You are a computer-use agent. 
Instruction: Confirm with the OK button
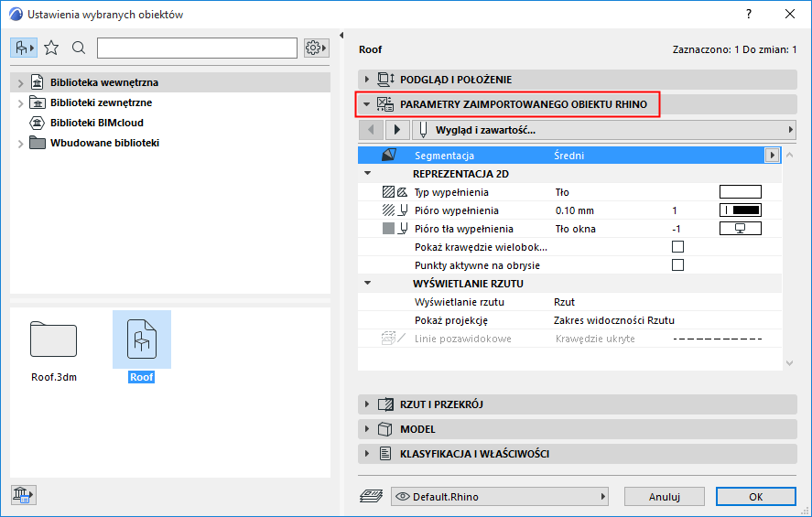click(x=756, y=496)
